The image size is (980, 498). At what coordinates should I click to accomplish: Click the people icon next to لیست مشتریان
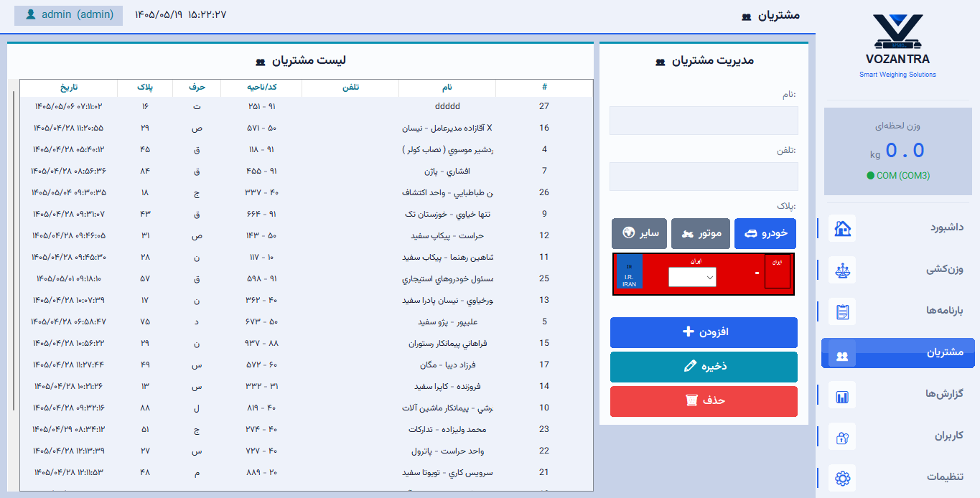click(x=260, y=62)
